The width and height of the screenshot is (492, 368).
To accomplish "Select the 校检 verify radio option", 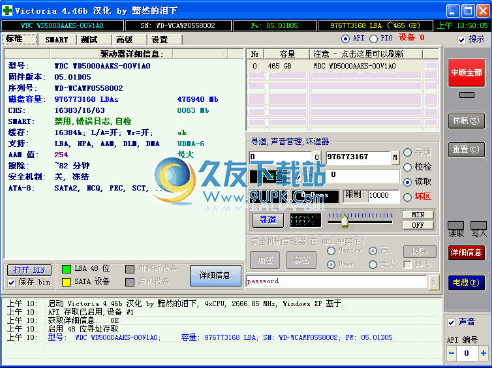I will [407, 167].
